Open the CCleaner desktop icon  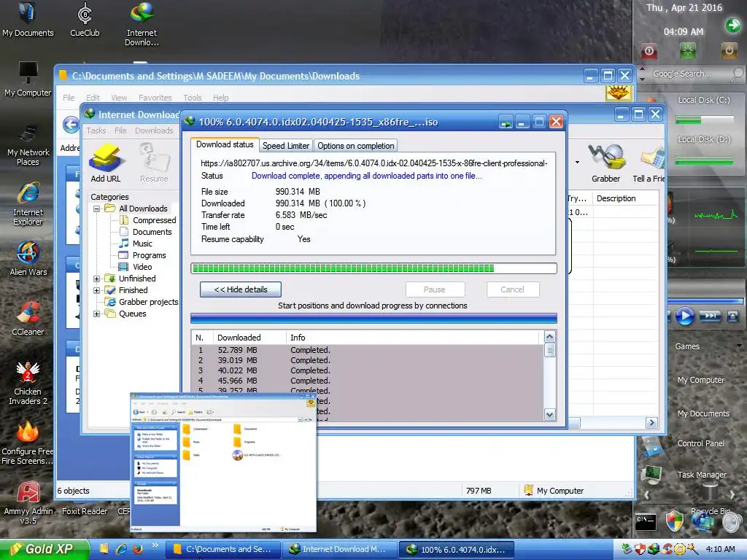click(28, 318)
